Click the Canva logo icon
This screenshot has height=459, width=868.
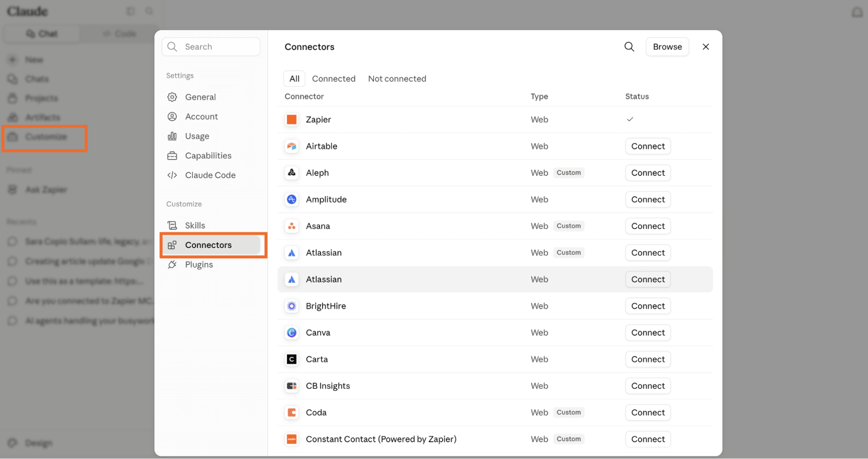tap(292, 333)
